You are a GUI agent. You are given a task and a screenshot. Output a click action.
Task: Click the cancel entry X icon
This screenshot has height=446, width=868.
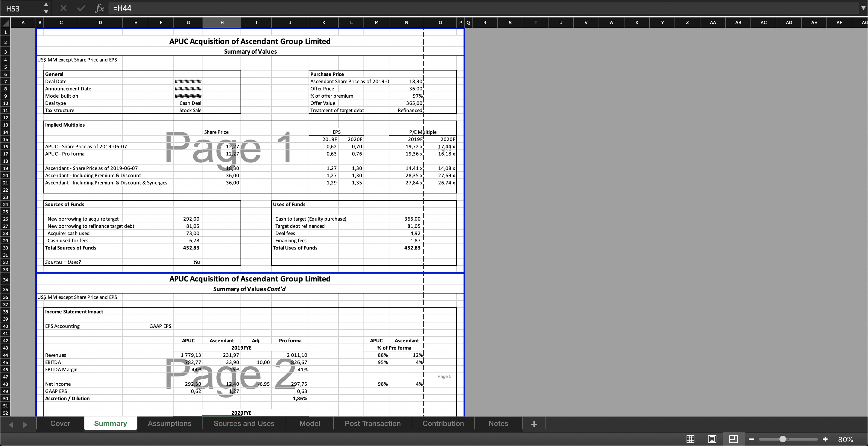tap(63, 8)
